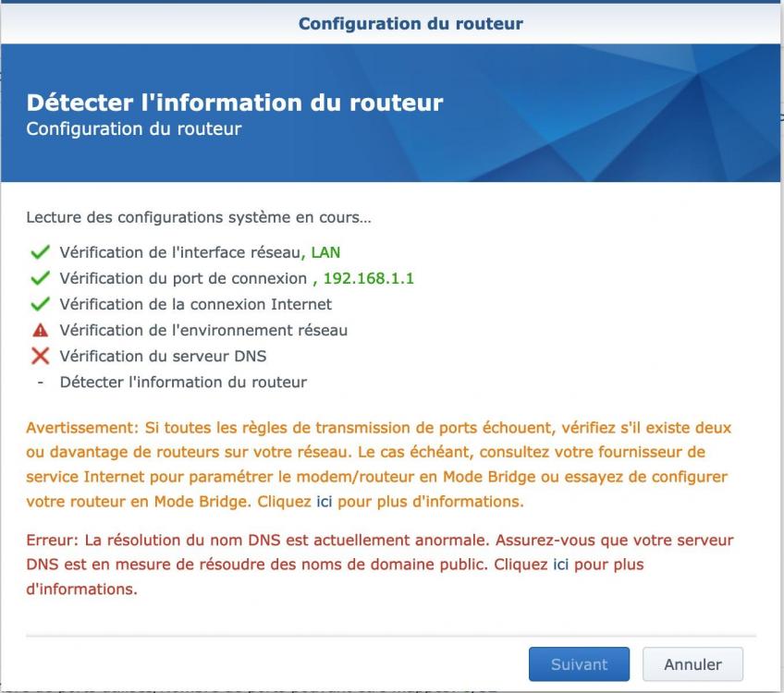Viewport: 784px width, 693px height.
Task: Open the "ici" link in the orange warning
Action: click(324, 503)
